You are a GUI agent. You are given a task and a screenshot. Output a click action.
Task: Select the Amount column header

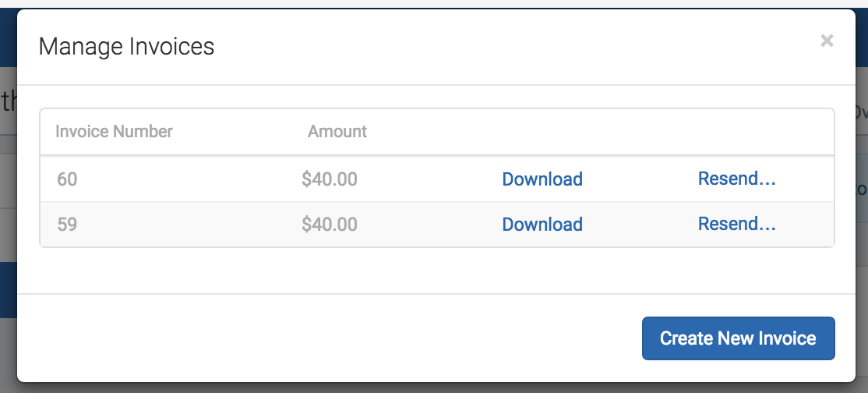pyautogui.click(x=337, y=131)
